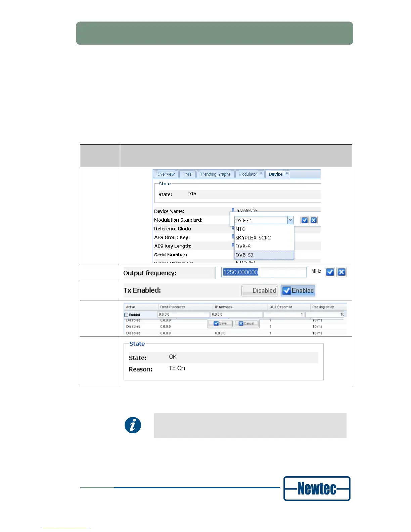Click the IP netmask column header
This screenshot has width=411, height=532.
click(240, 307)
